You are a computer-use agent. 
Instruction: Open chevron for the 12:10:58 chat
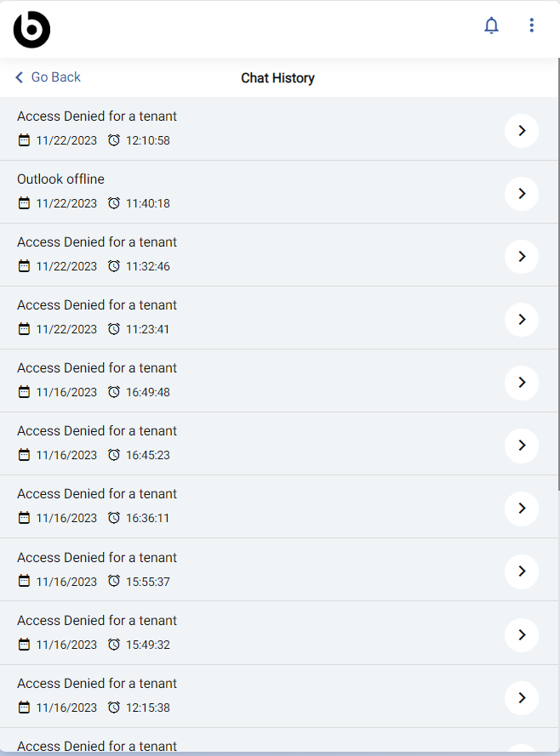[522, 131]
